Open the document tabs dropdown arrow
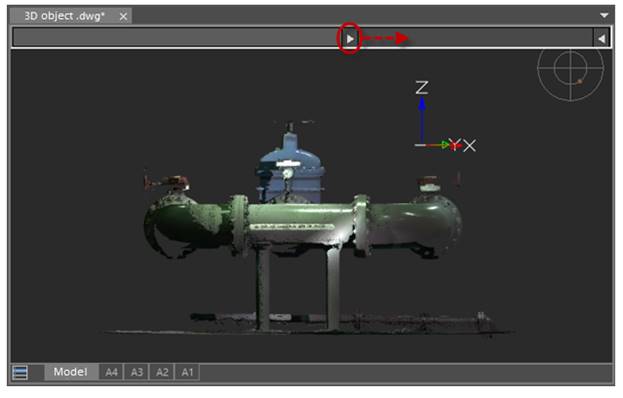The height and width of the screenshot is (398, 623). 604,15
